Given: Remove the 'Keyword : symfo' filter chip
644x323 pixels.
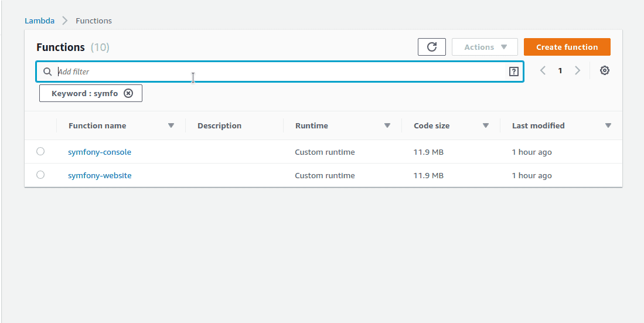Looking at the screenshot, I should (128, 93).
